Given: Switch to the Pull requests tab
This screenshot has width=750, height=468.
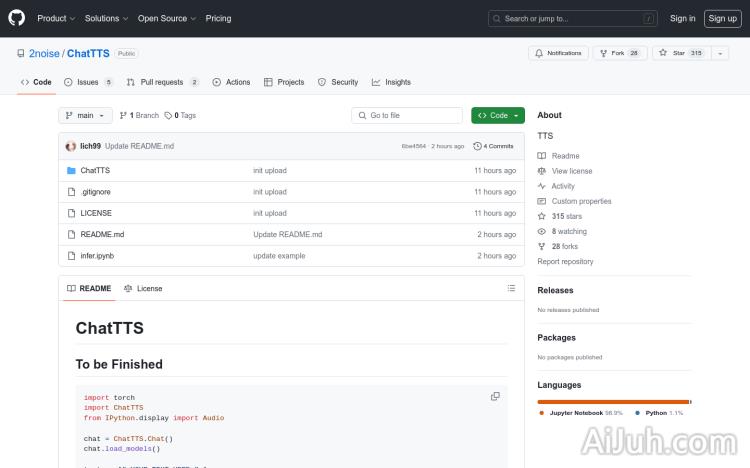Looking at the screenshot, I should 163,82.
